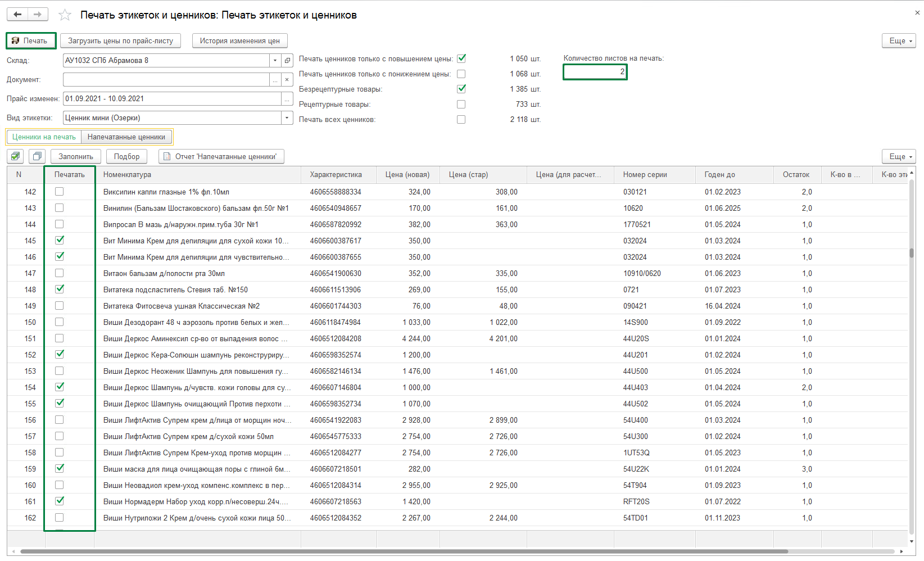Clear the Документ field with X icon
This screenshot has height=561, width=924.
[x=287, y=80]
